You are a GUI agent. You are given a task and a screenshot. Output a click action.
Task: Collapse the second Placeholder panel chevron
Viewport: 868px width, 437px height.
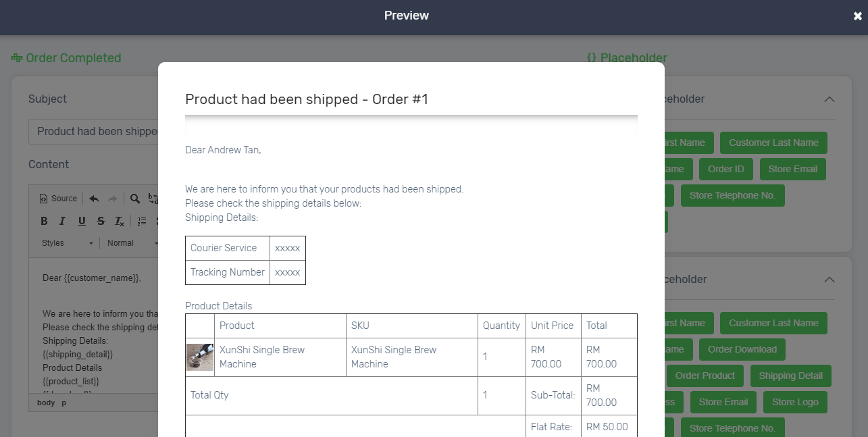(x=829, y=280)
